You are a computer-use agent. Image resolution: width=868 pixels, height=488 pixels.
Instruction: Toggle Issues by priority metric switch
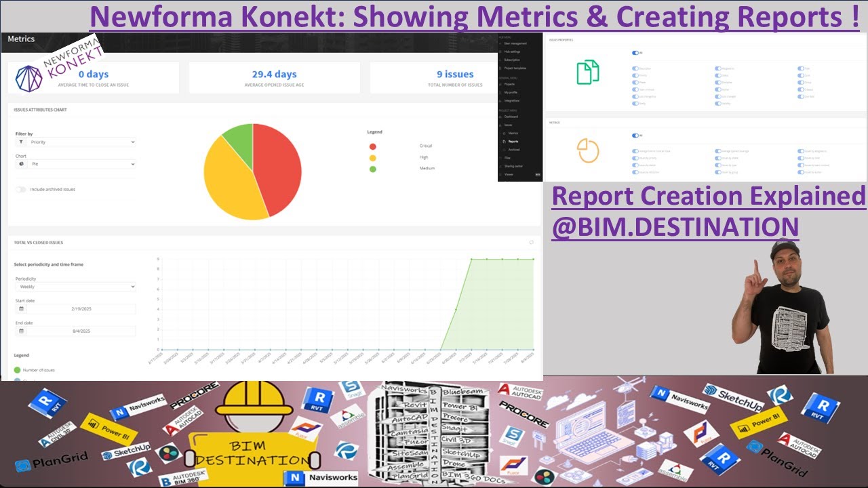coord(635,158)
